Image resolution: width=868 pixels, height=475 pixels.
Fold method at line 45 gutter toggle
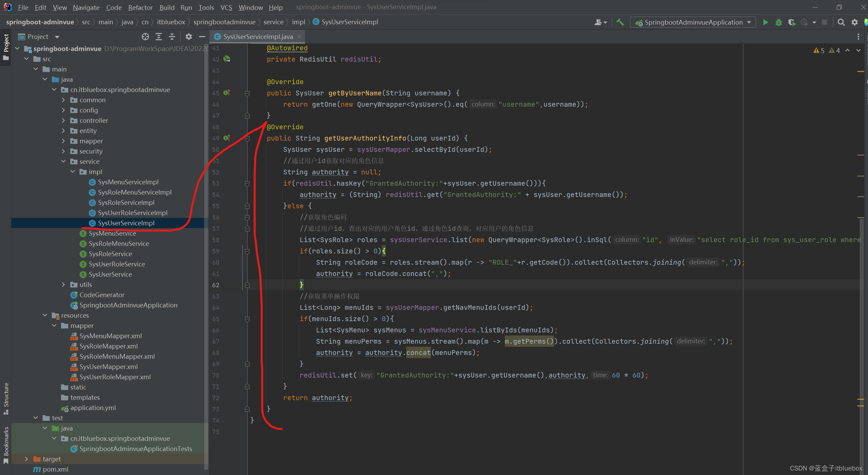(247, 93)
